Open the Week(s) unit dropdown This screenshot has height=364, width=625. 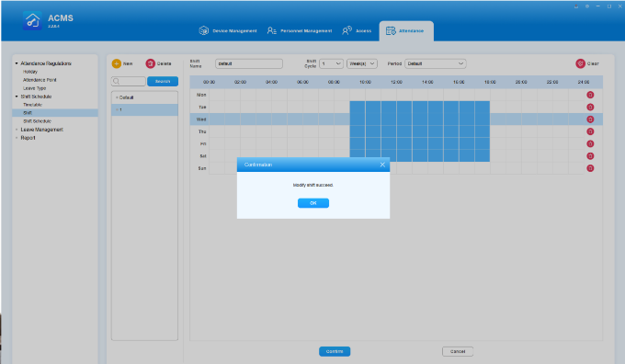point(362,63)
